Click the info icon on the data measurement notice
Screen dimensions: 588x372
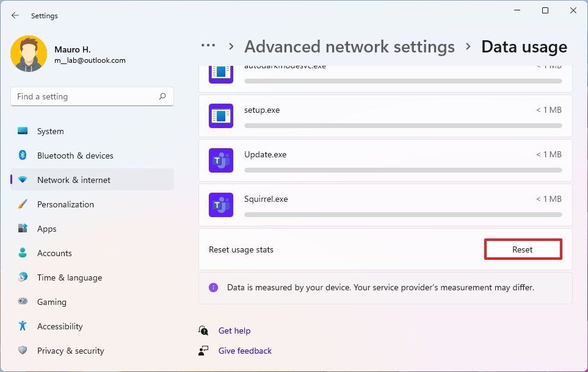tap(213, 287)
